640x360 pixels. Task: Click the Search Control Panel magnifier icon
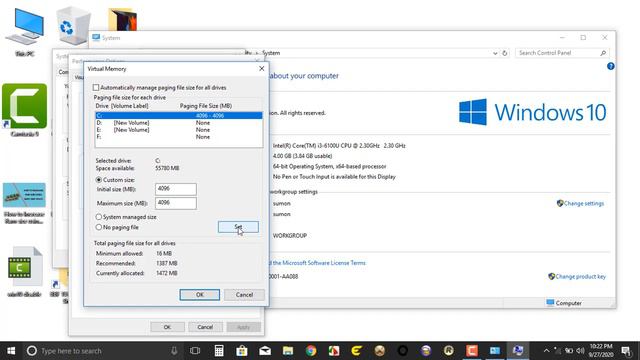pos(603,53)
